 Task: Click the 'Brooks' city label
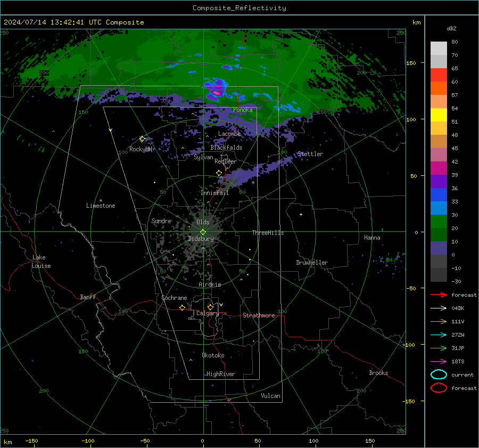point(378,373)
